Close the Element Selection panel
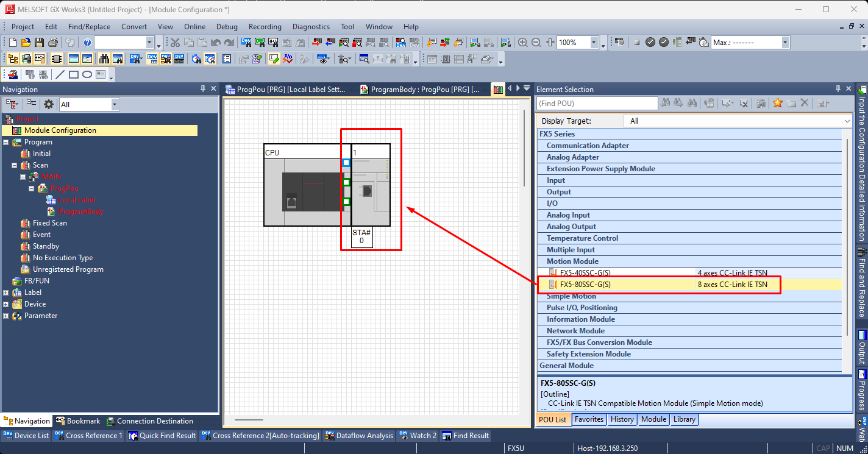 tap(848, 89)
